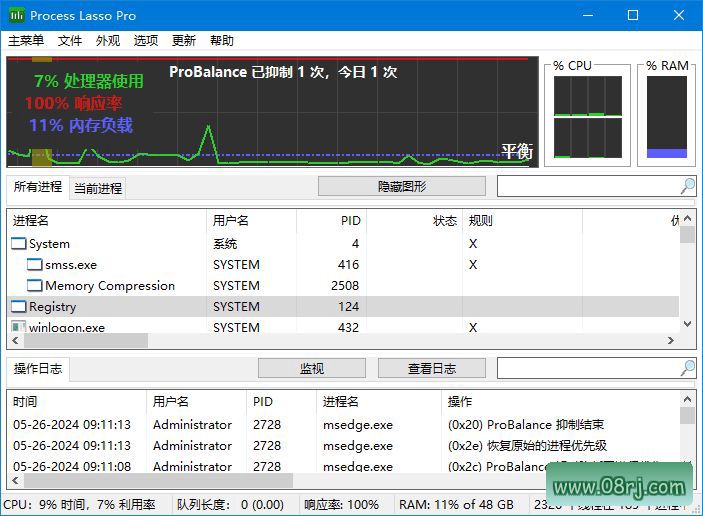Open the 帮助 menu
The width and height of the screenshot is (703, 516).
coord(222,41)
